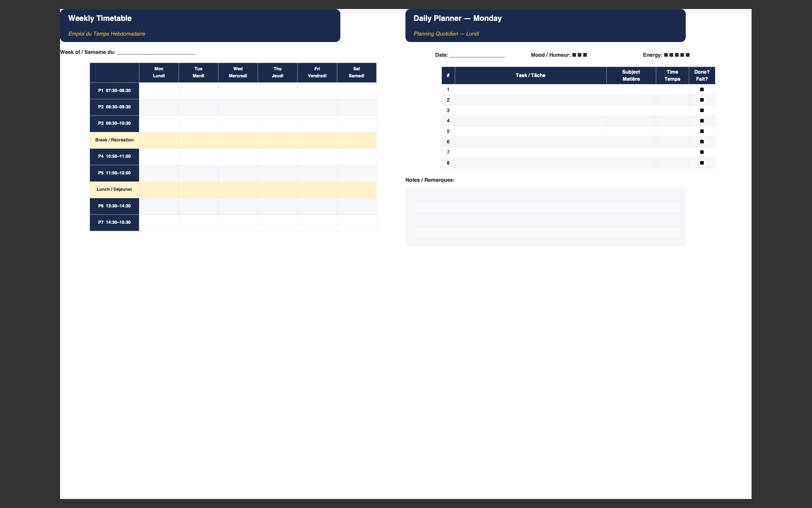Click row number 3 in the planner

click(448, 110)
